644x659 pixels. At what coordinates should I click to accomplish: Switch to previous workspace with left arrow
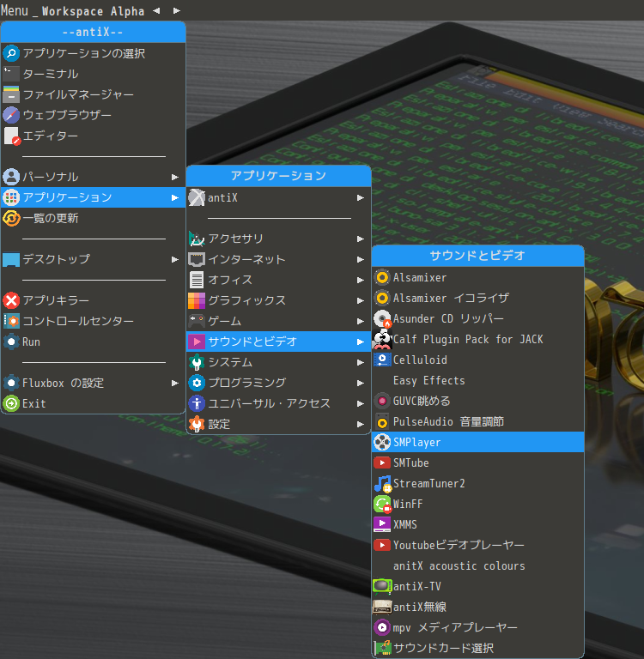click(x=156, y=10)
